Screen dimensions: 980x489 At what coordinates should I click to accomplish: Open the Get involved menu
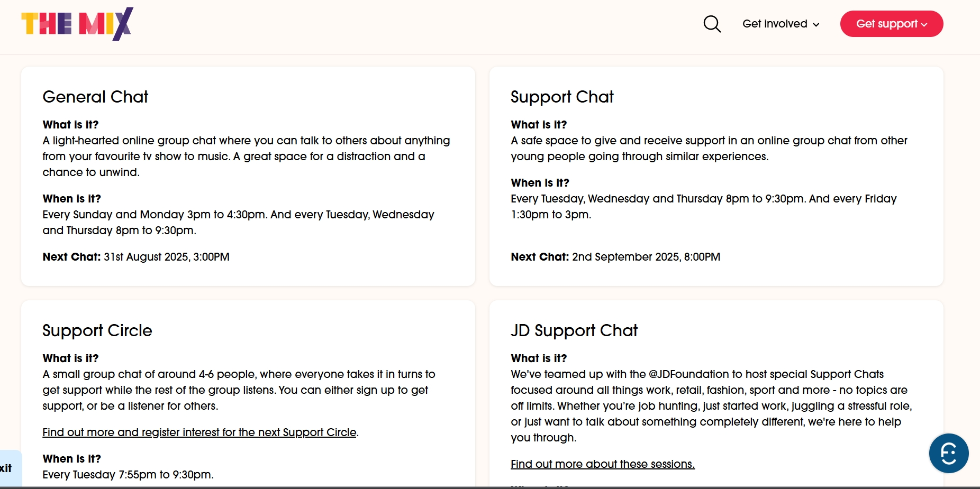point(781,24)
